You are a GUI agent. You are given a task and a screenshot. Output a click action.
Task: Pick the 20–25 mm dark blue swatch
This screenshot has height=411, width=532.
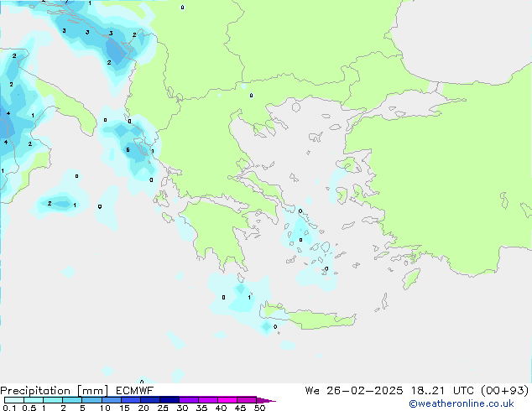[150, 400]
